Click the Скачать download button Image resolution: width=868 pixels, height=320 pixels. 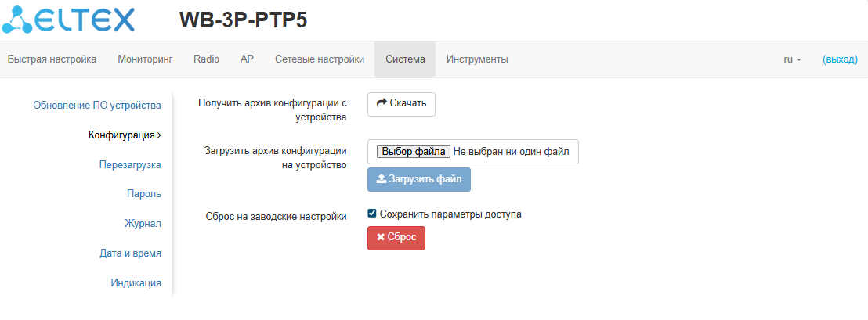point(401,104)
